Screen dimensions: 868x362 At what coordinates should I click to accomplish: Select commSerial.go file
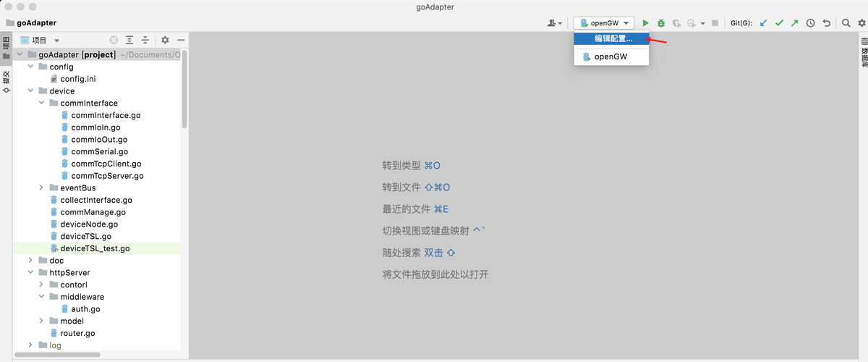tap(94, 151)
